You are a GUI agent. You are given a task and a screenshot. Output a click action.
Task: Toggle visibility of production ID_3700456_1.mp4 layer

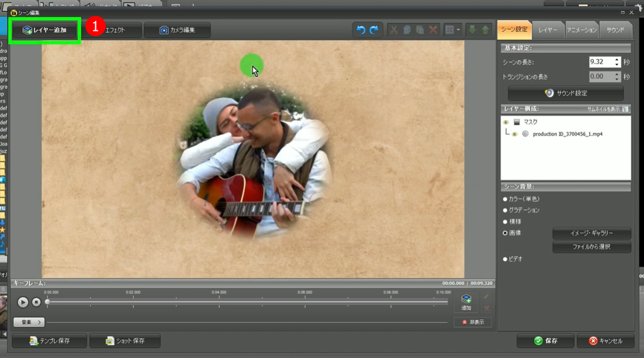515,134
